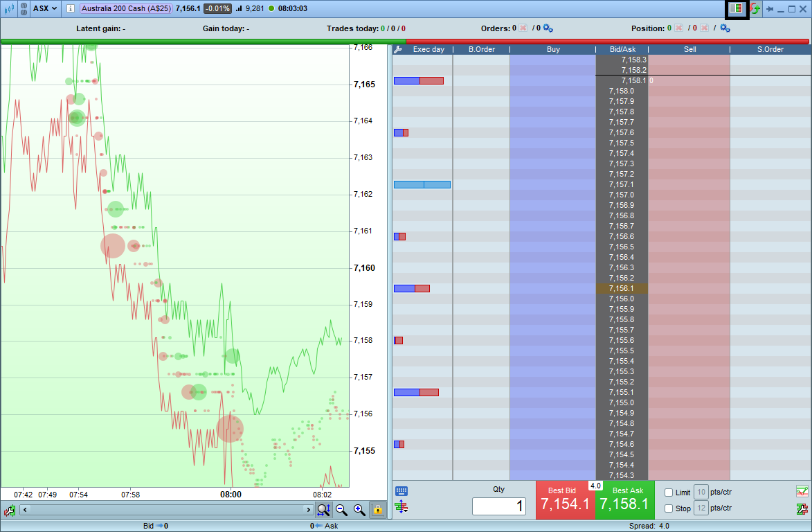
Task: Click the Stop distance field showing 12
Action: (x=701, y=508)
